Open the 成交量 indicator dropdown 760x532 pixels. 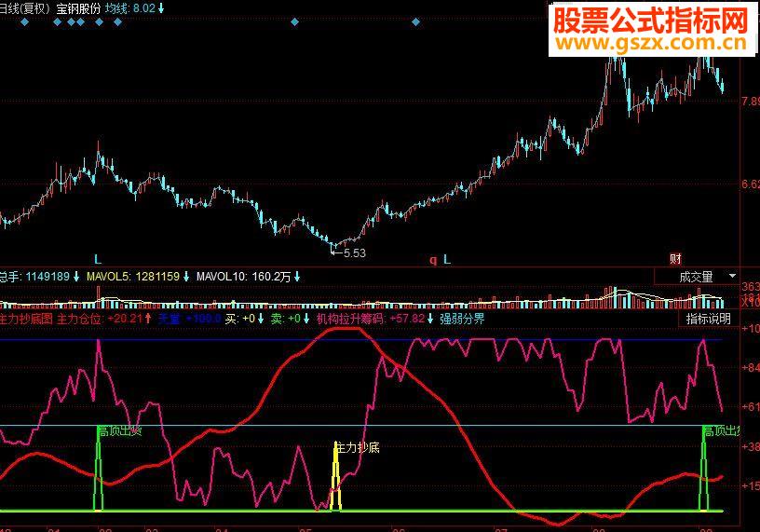[696, 277]
